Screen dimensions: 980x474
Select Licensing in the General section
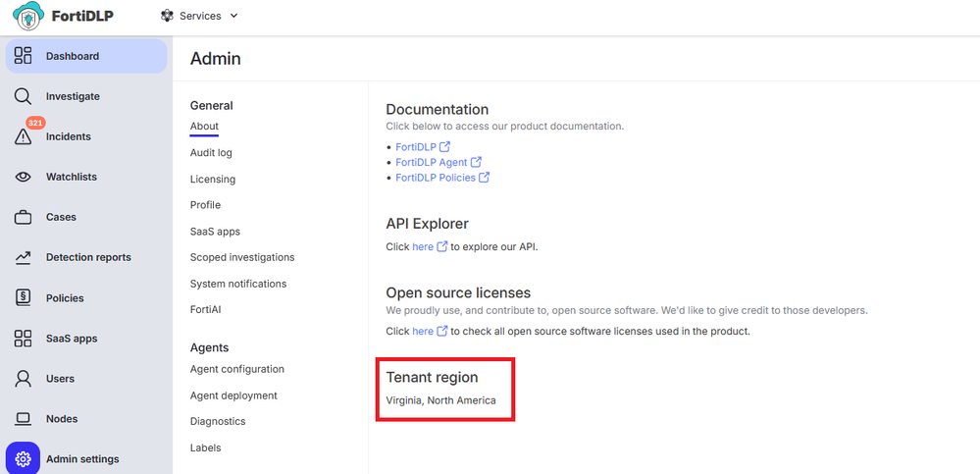tap(213, 180)
